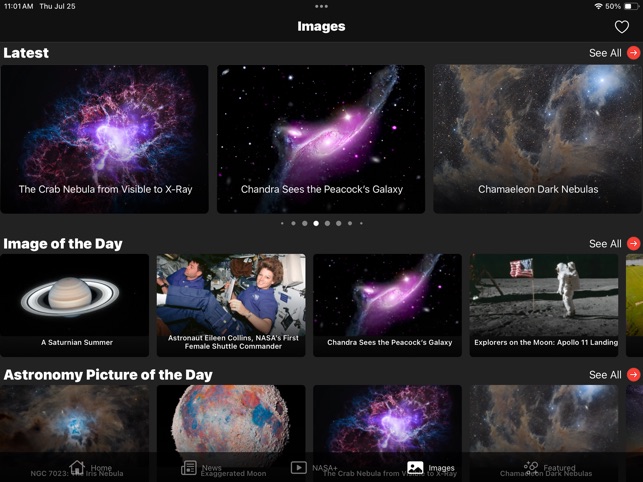Tap the Image of the Day heading
643x482 pixels.
pos(63,244)
